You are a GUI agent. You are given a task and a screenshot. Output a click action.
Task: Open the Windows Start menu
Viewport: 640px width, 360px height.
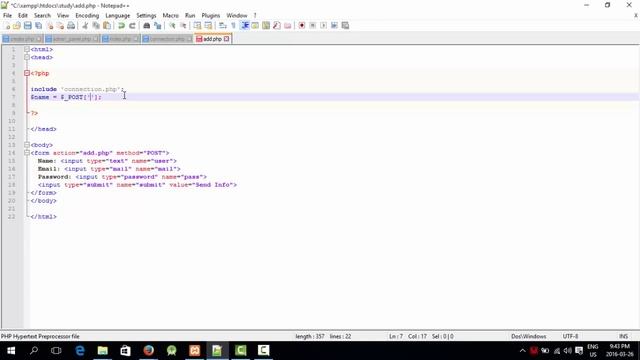(11, 351)
